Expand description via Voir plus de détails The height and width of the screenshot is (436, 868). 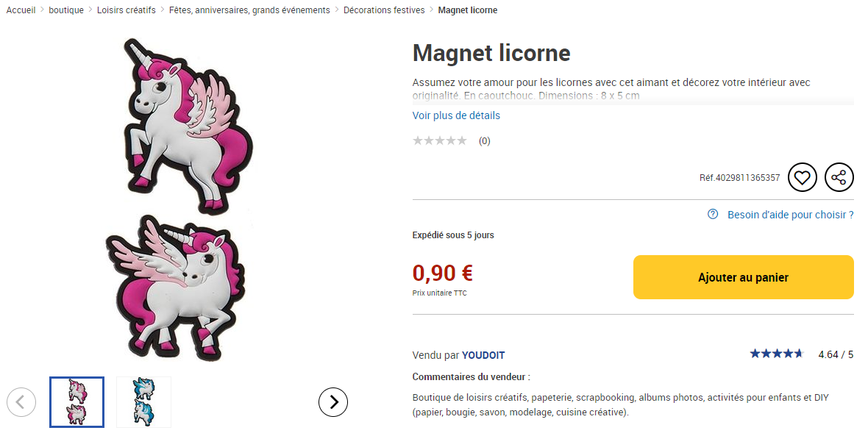(456, 115)
